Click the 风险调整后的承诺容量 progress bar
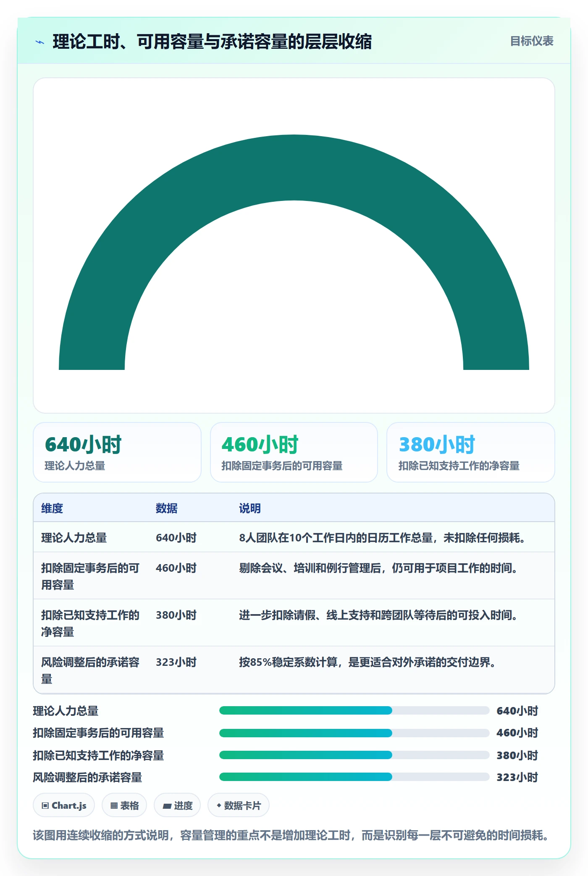This screenshot has height=876, width=588. pos(354,777)
